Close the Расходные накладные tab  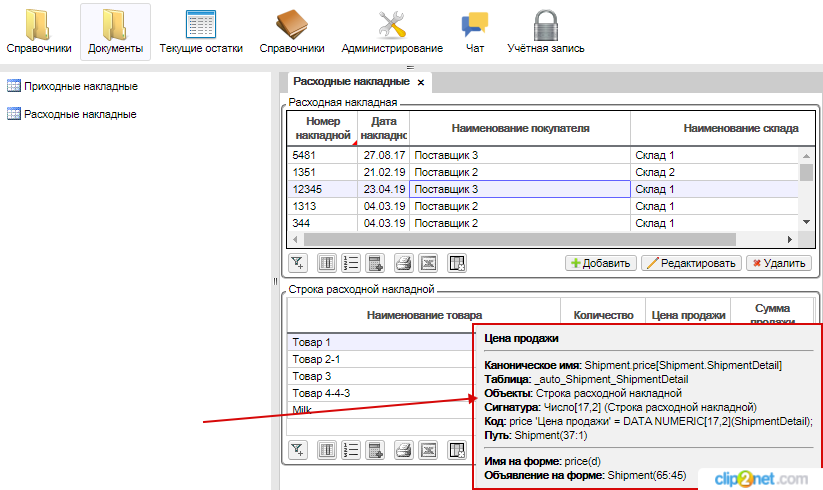420,82
